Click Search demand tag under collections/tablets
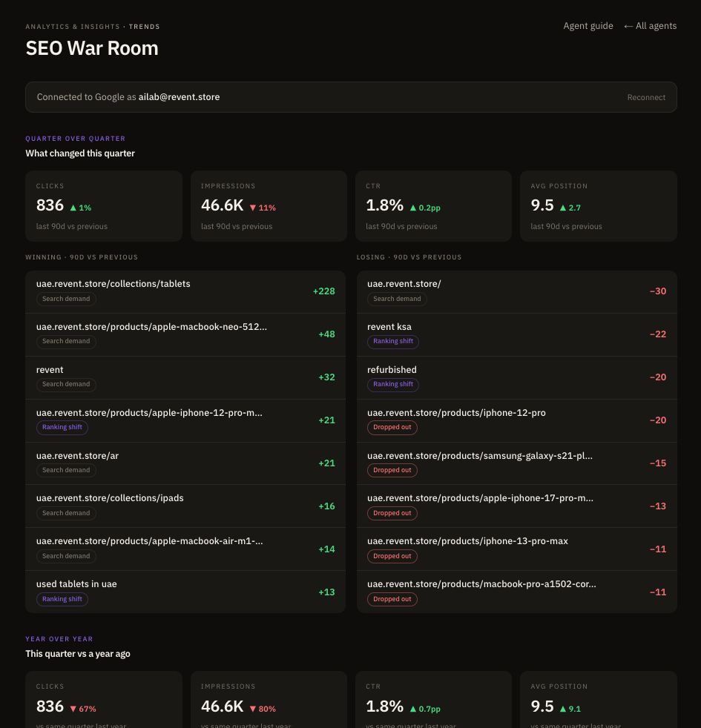701x728 pixels. click(66, 299)
